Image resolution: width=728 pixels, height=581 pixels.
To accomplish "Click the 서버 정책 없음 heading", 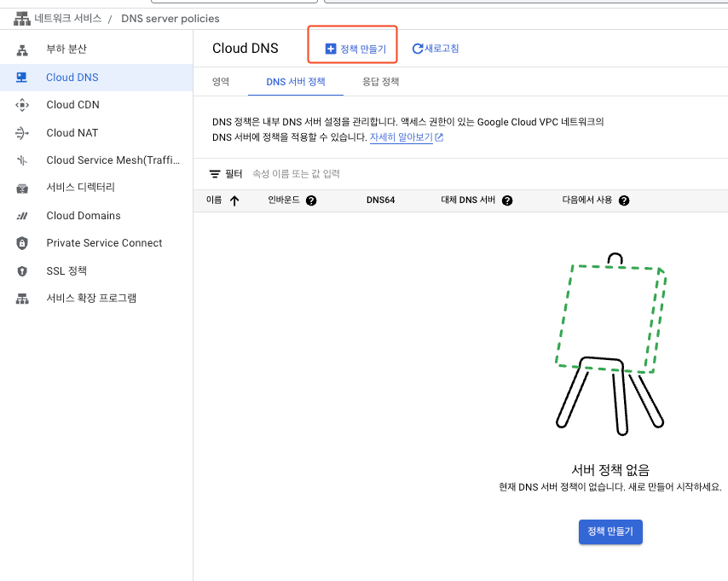I will click(610, 470).
